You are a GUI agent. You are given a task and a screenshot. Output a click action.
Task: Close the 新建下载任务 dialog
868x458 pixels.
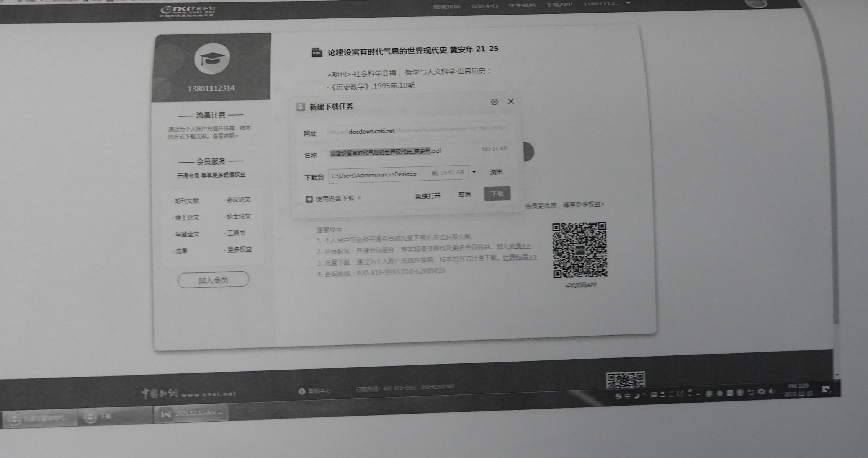tap(511, 101)
